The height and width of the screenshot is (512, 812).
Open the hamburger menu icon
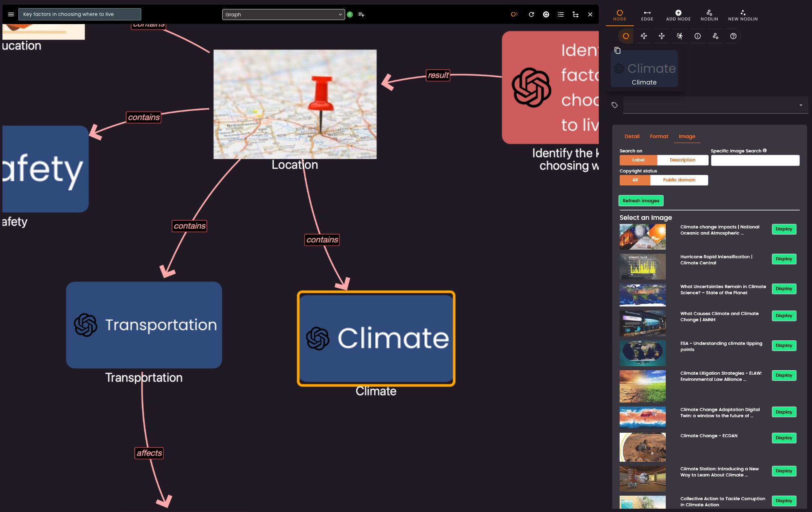pyautogui.click(x=11, y=14)
